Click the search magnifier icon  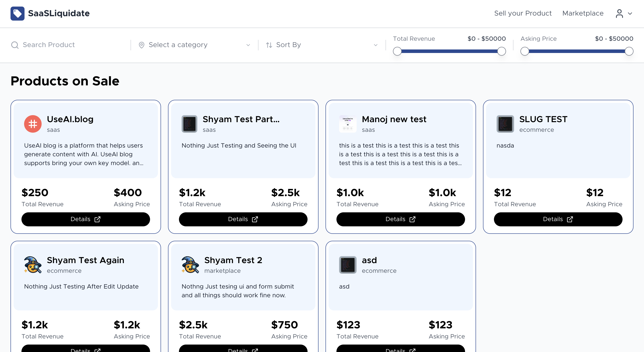click(15, 45)
